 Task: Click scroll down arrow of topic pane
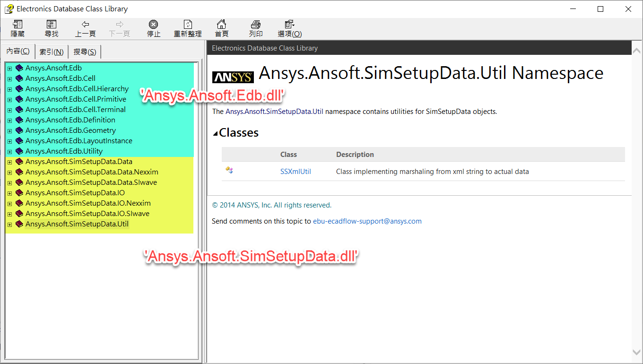click(x=637, y=351)
